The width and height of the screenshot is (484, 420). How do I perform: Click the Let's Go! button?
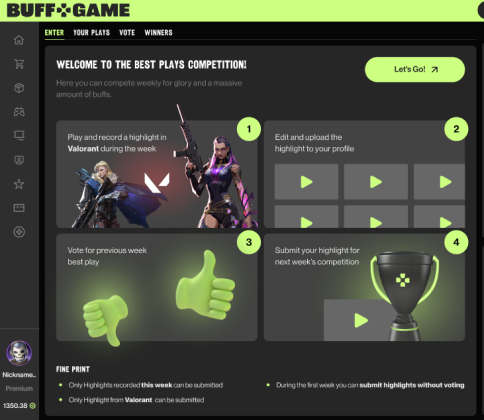(x=415, y=69)
